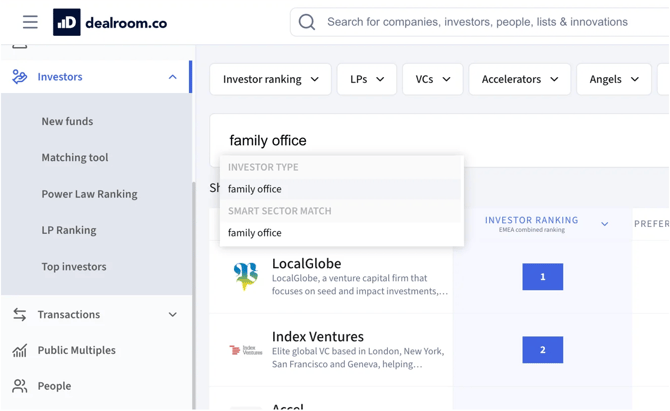670x411 pixels.
Task: Open the LPs filter dropdown
Action: click(x=366, y=80)
